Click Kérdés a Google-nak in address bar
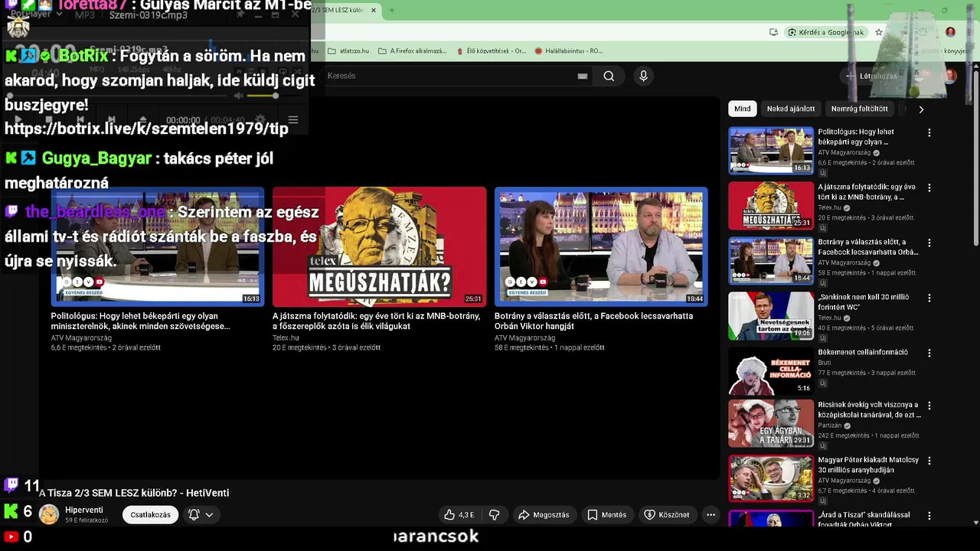The height and width of the screenshot is (551, 980). (x=826, y=32)
